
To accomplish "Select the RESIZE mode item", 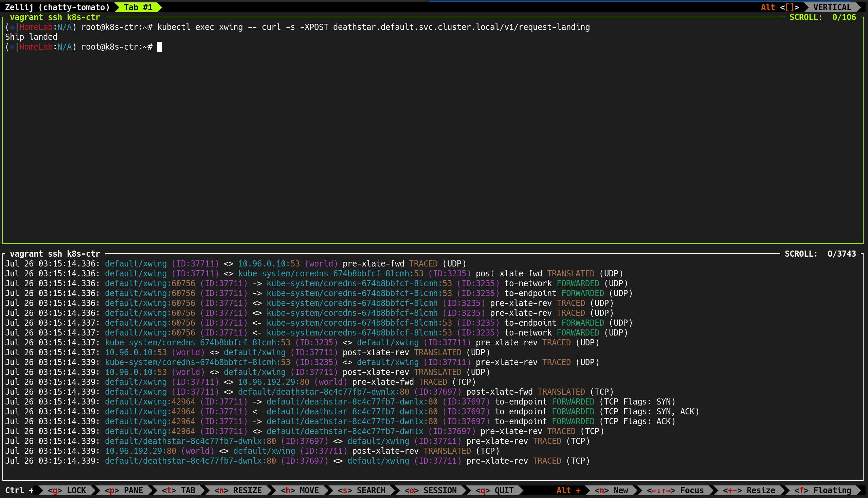I will pos(238,490).
